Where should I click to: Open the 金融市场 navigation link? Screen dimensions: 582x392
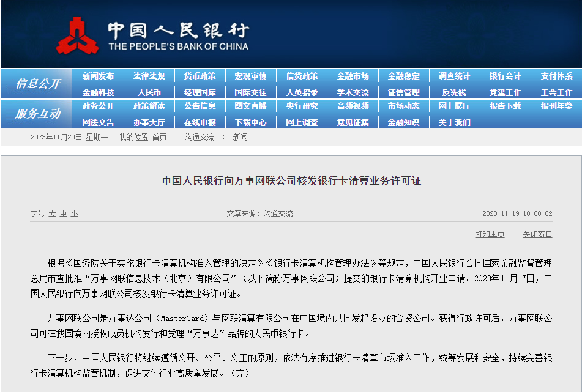point(353,76)
